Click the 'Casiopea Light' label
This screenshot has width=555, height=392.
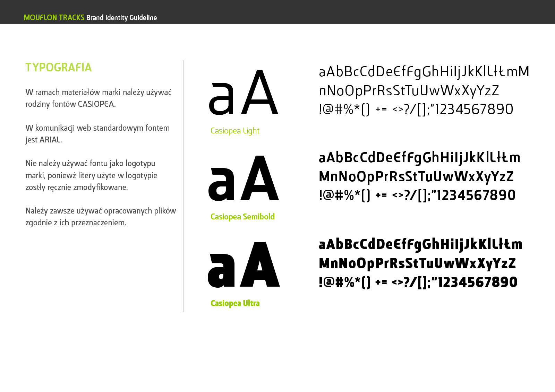(235, 131)
